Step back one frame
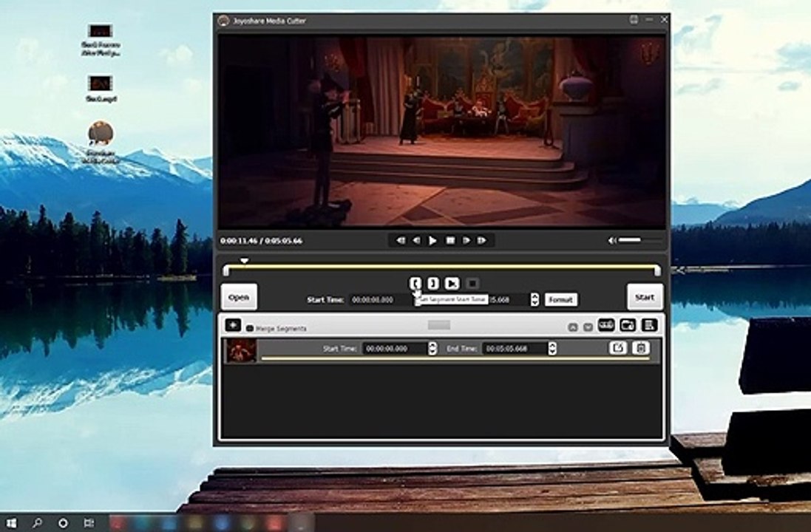 (x=417, y=240)
